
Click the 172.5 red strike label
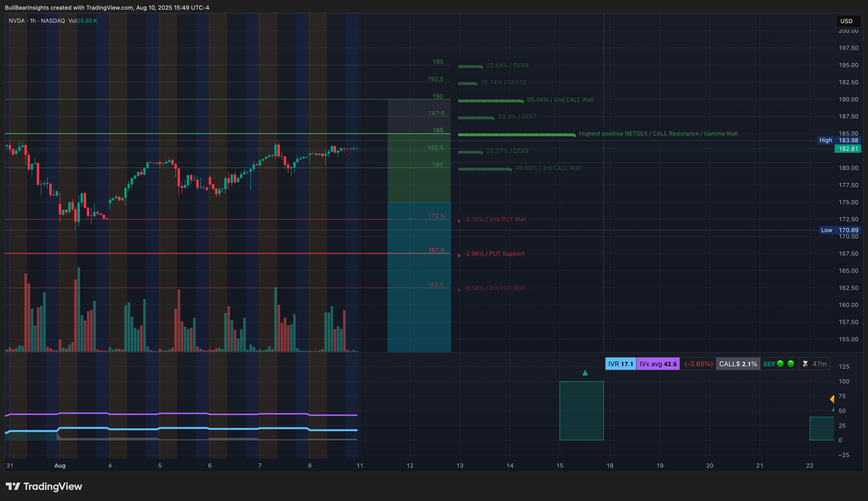pos(436,216)
